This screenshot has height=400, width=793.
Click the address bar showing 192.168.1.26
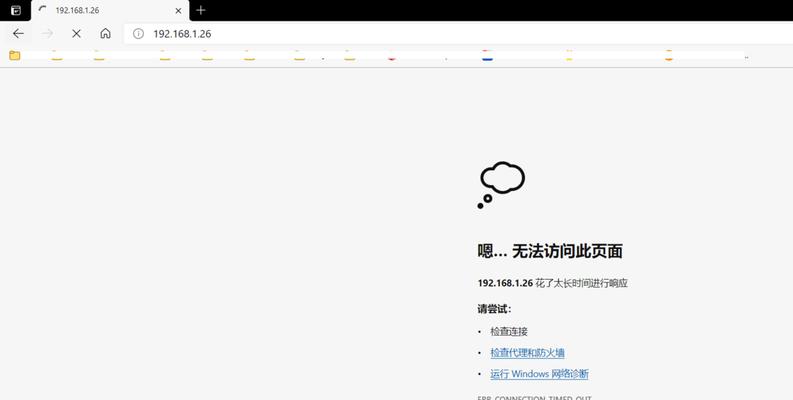pyautogui.click(x=458, y=33)
